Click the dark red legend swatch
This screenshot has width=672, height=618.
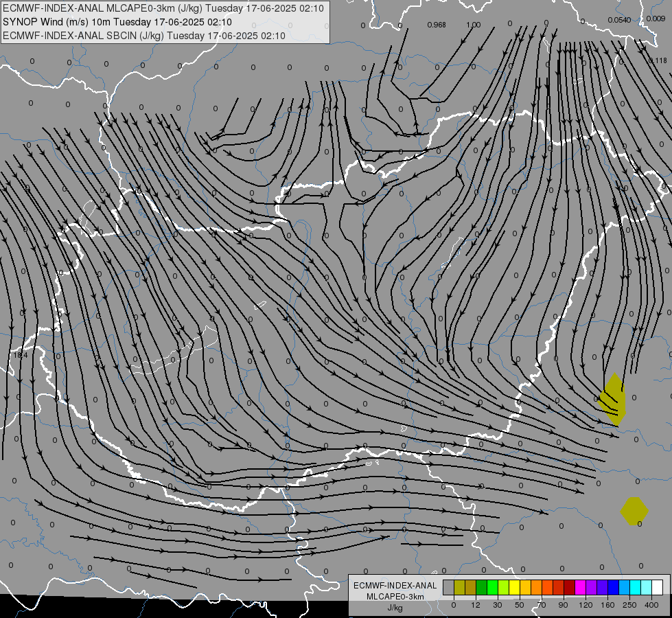pos(569,587)
